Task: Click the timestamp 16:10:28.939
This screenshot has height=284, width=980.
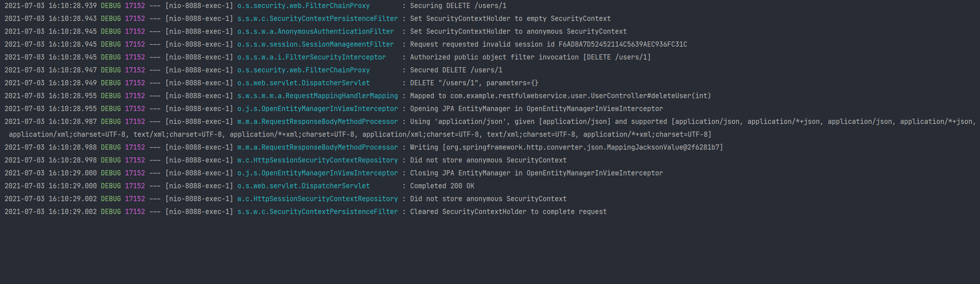Action: pos(73,6)
